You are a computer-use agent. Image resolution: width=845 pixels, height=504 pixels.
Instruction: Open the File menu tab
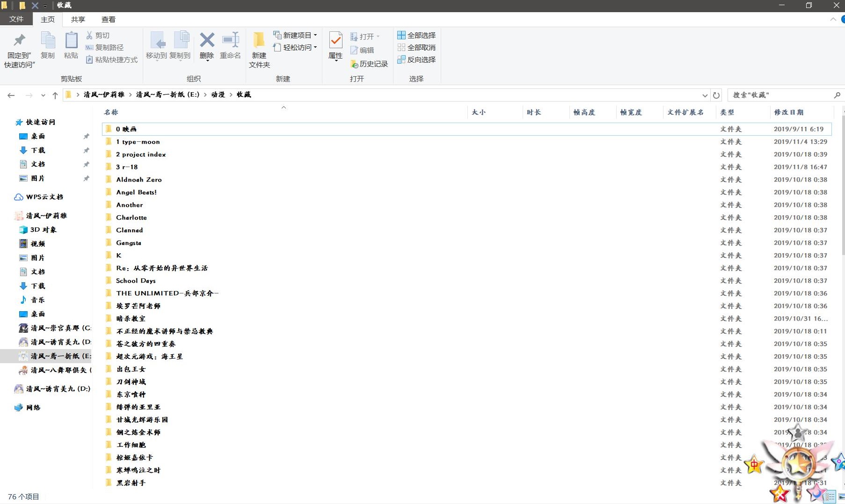(x=16, y=19)
